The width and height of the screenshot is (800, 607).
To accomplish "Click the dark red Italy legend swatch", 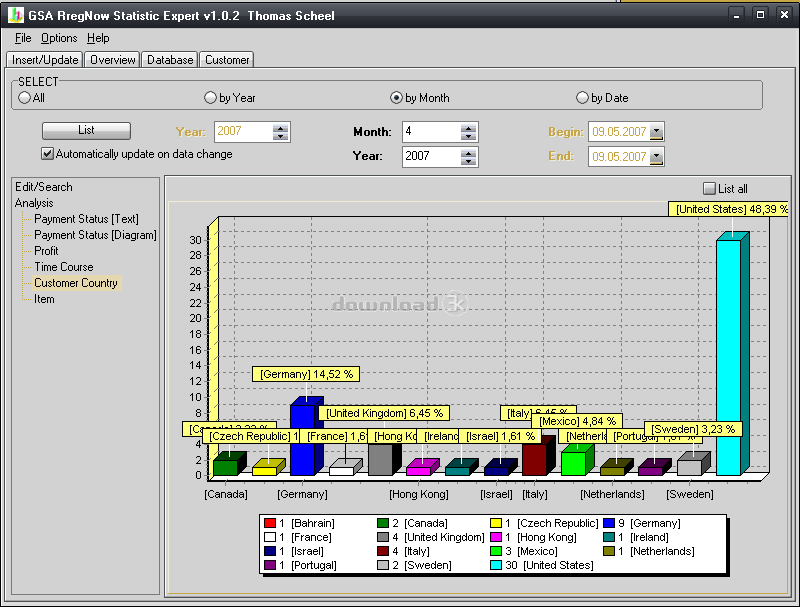I will [383, 551].
